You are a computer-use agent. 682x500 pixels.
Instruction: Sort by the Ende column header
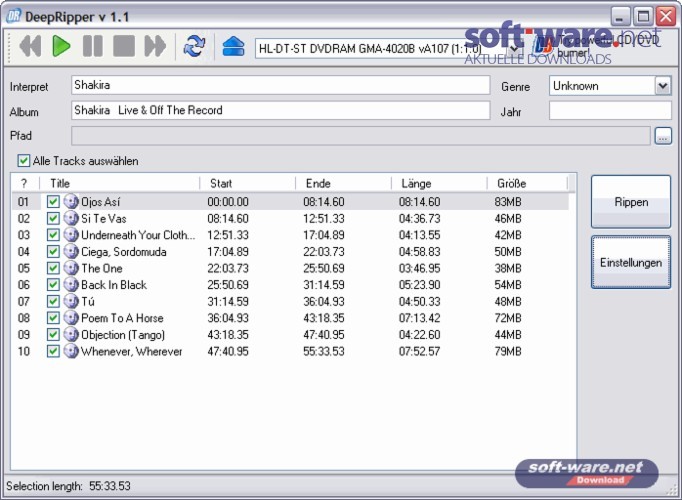[343, 183]
